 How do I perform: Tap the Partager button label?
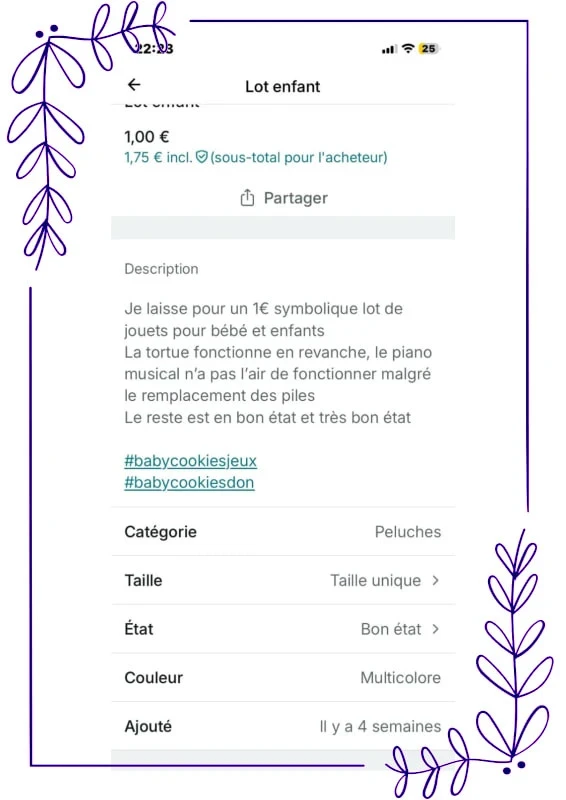point(296,198)
